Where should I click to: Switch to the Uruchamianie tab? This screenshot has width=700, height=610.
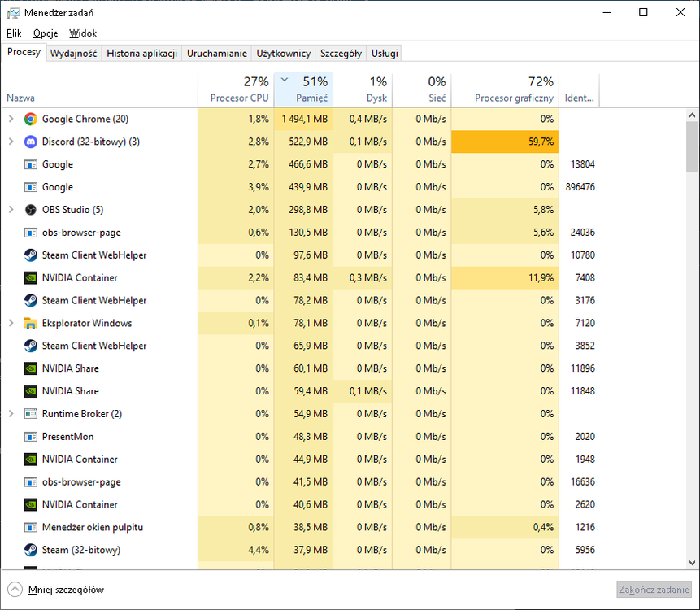(217, 54)
